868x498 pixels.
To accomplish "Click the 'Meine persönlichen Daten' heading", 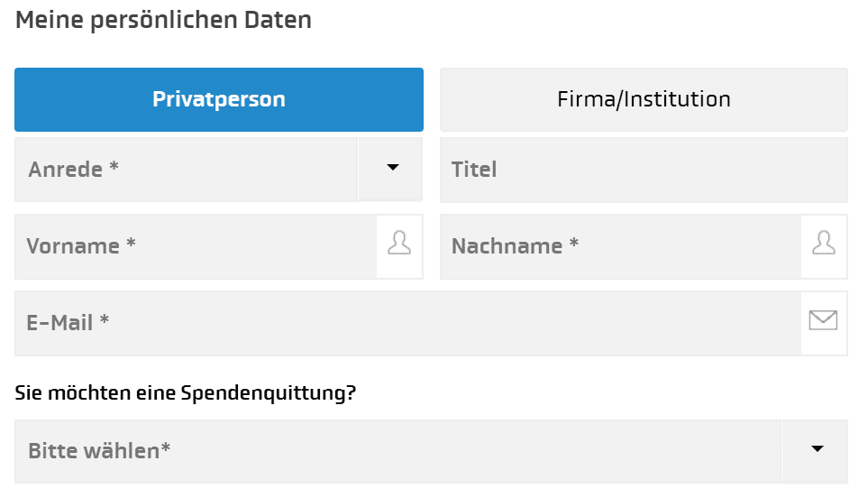I will click(x=164, y=20).
